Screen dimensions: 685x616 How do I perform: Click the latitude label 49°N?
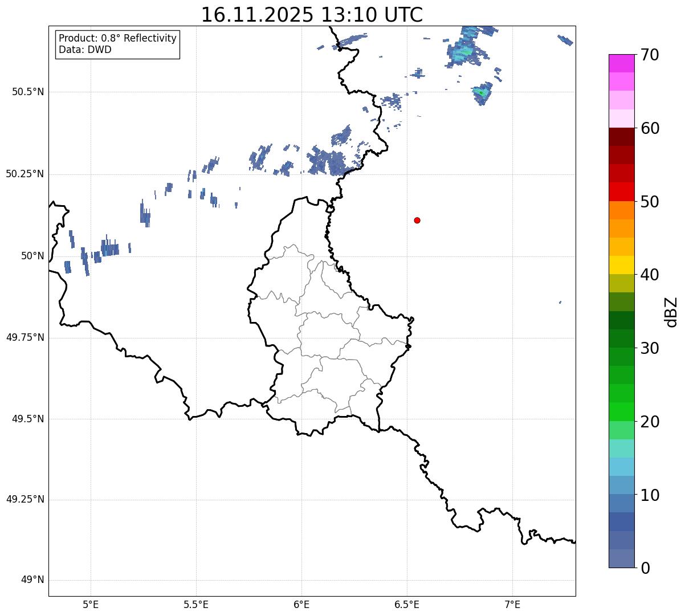[33, 580]
